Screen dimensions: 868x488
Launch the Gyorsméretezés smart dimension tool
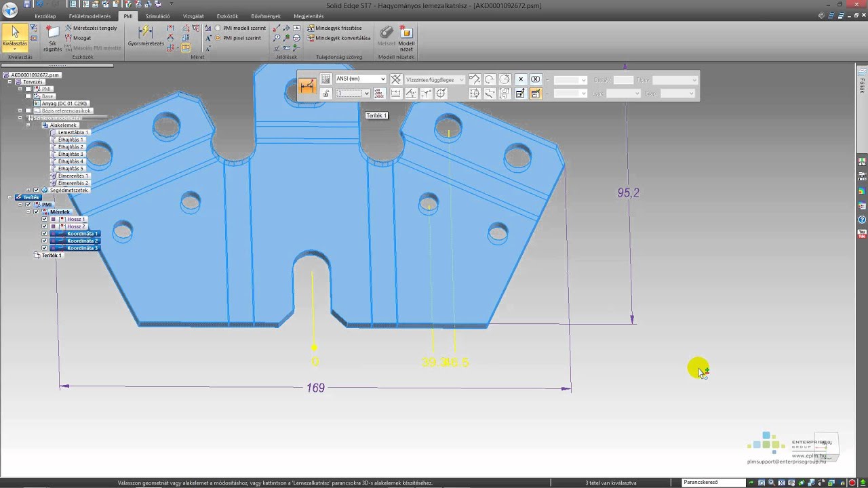[x=146, y=37]
